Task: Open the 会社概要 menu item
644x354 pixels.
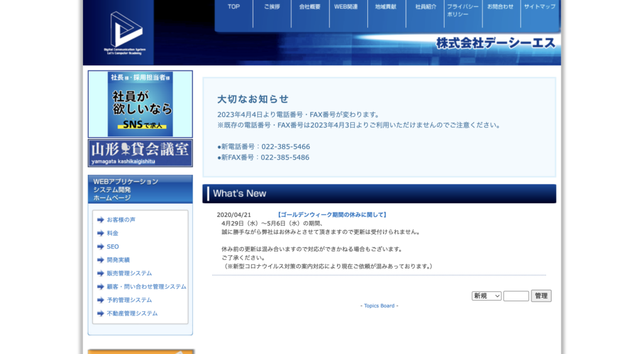Action: 310,8
